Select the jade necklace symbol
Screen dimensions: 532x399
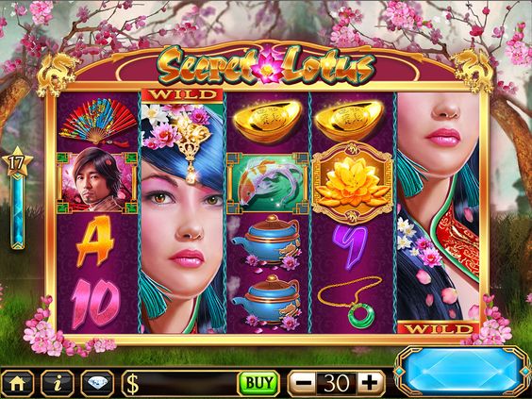click(352, 301)
